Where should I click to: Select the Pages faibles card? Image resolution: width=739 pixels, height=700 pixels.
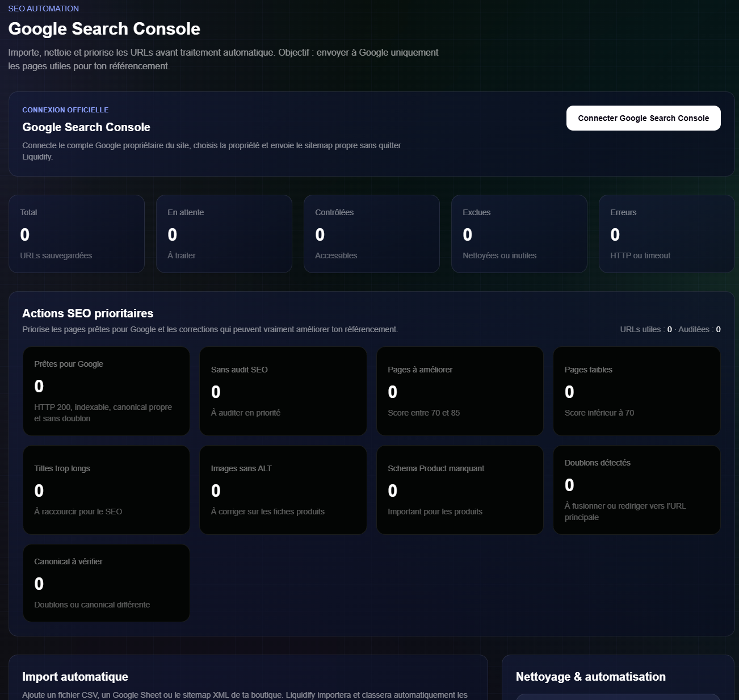tap(637, 391)
